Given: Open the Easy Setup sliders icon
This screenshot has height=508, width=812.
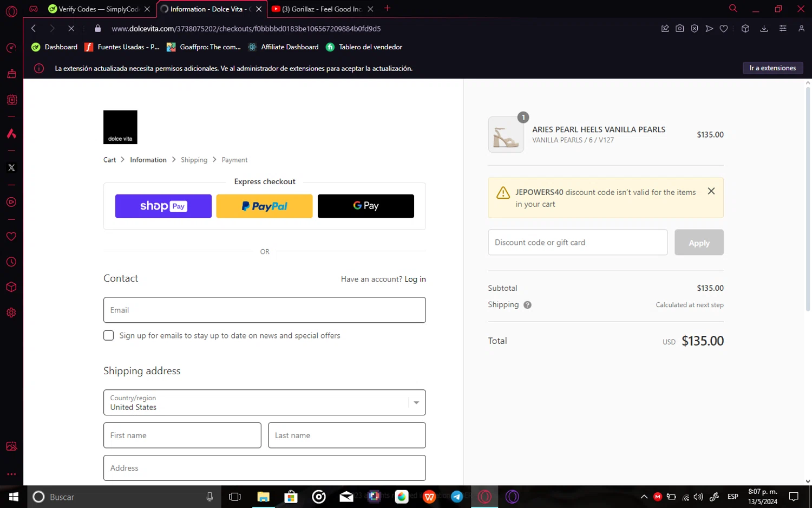Looking at the screenshot, I should click(x=783, y=28).
